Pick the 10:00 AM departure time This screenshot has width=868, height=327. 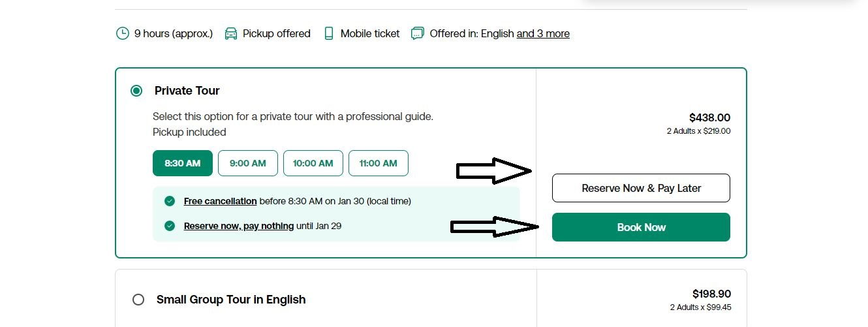tap(313, 163)
